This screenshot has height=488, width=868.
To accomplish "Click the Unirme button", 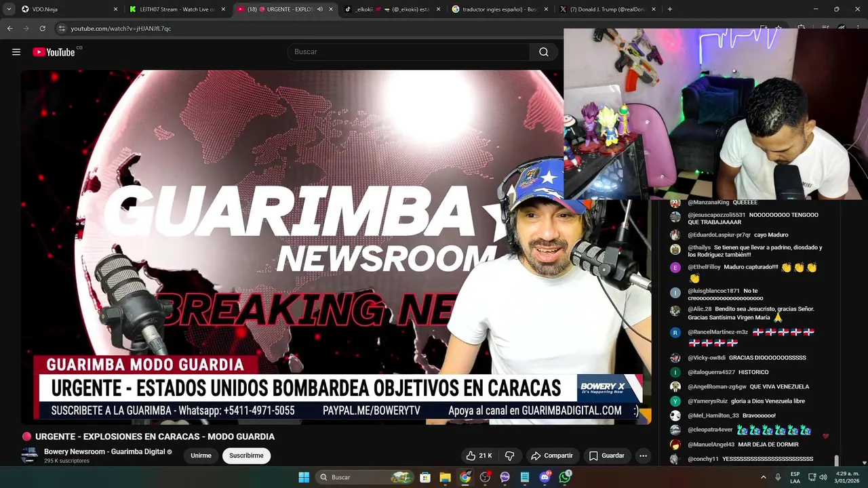I will pos(201,455).
